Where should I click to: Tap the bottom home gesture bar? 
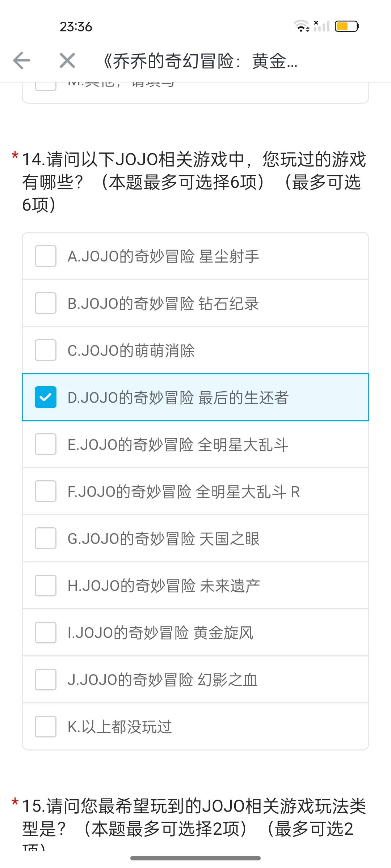click(195, 858)
